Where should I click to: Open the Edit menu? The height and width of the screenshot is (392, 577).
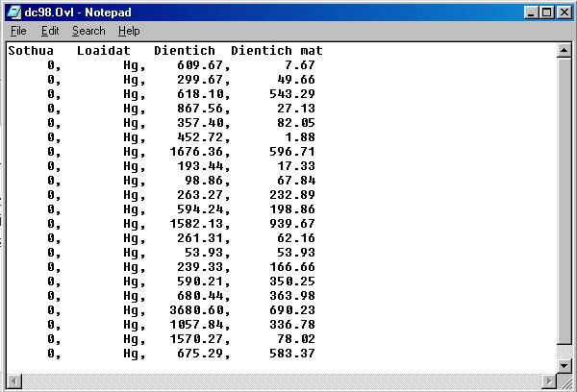pyautogui.click(x=50, y=31)
